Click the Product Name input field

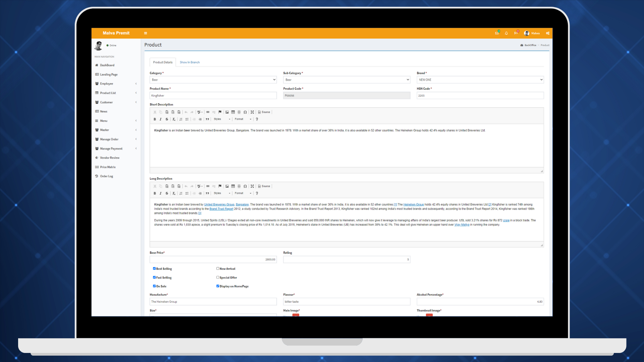[x=213, y=96]
